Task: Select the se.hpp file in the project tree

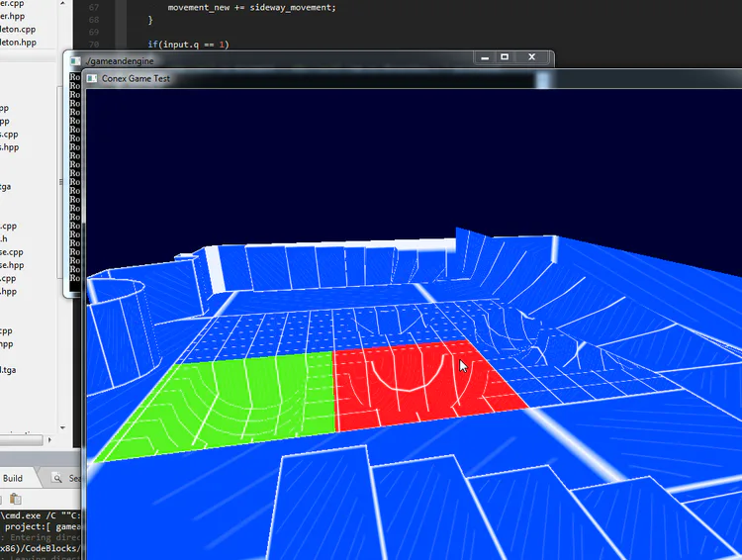Action: (x=12, y=265)
